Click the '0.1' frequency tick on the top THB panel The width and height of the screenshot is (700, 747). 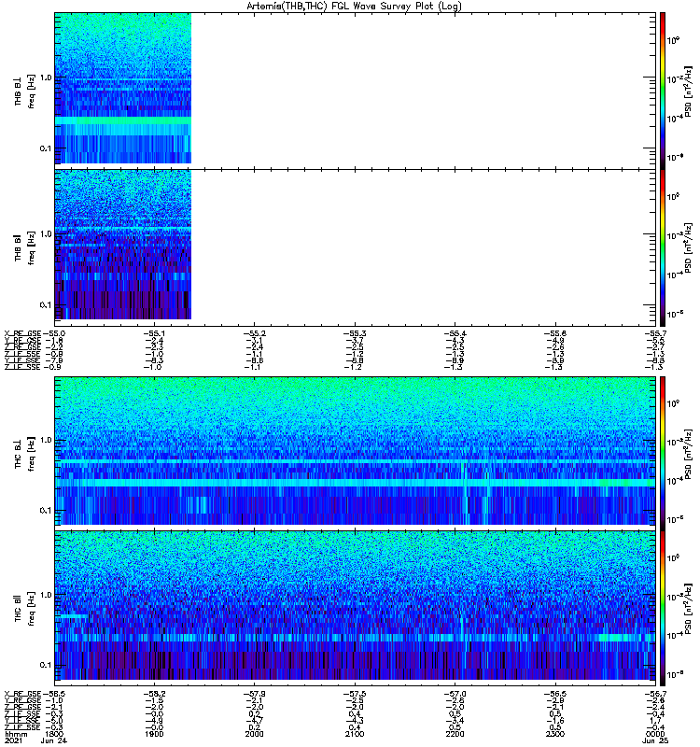pos(46,148)
